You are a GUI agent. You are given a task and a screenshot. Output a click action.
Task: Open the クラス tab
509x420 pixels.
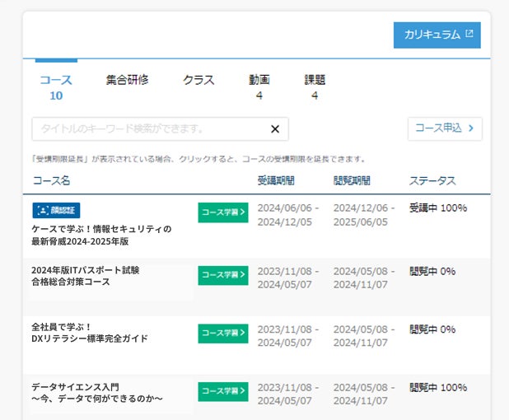[x=198, y=80]
